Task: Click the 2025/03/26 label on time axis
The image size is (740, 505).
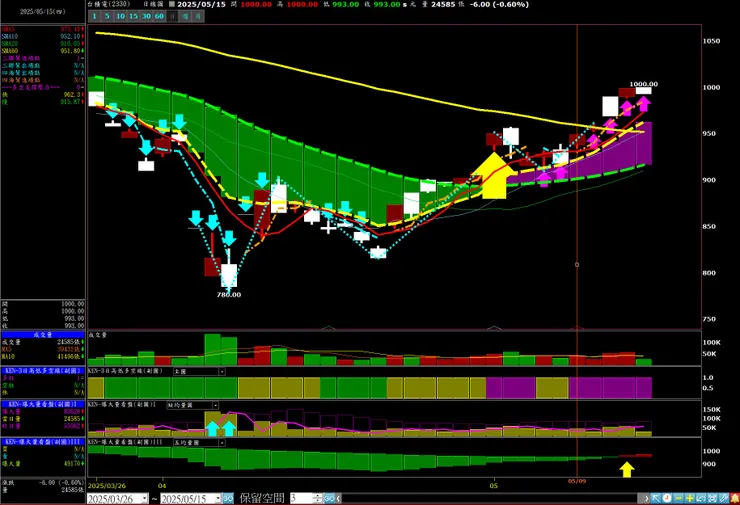Action: (x=107, y=485)
